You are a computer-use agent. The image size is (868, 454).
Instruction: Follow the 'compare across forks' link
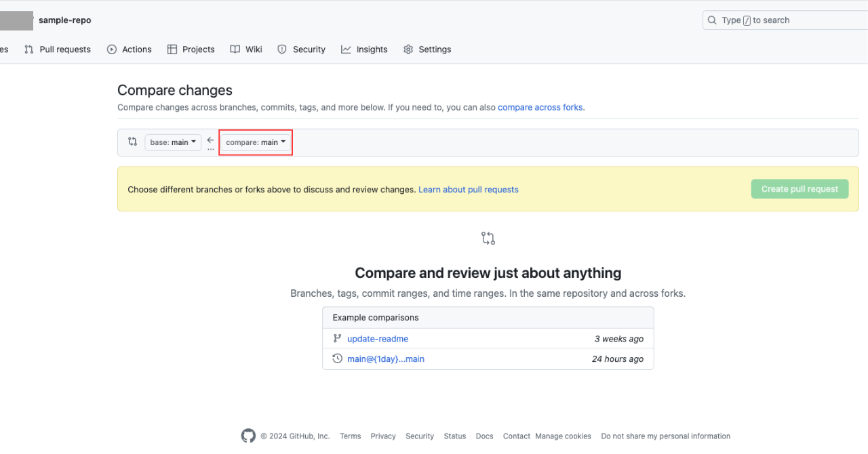pyautogui.click(x=540, y=107)
